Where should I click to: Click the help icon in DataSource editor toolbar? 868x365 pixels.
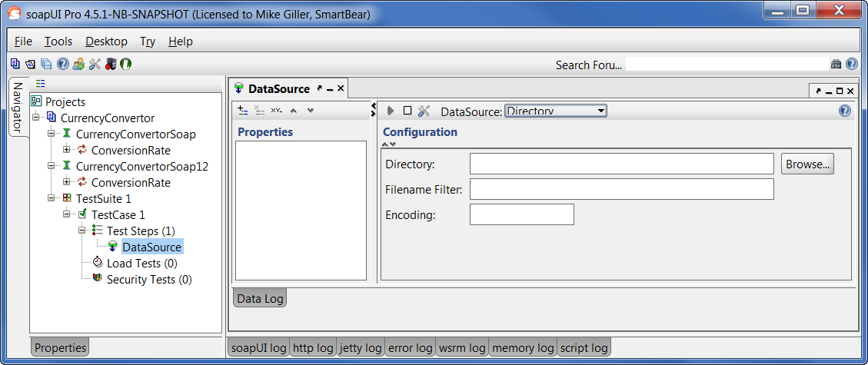point(845,111)
